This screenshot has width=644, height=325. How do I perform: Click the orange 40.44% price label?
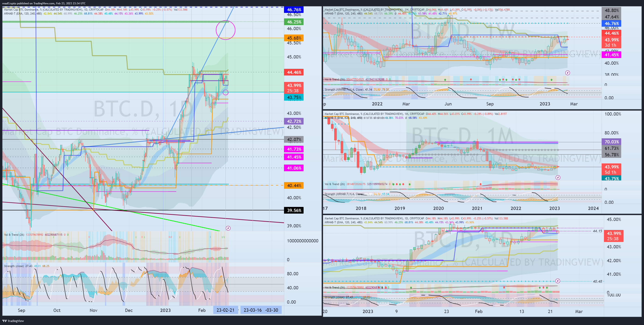[294, 185]
